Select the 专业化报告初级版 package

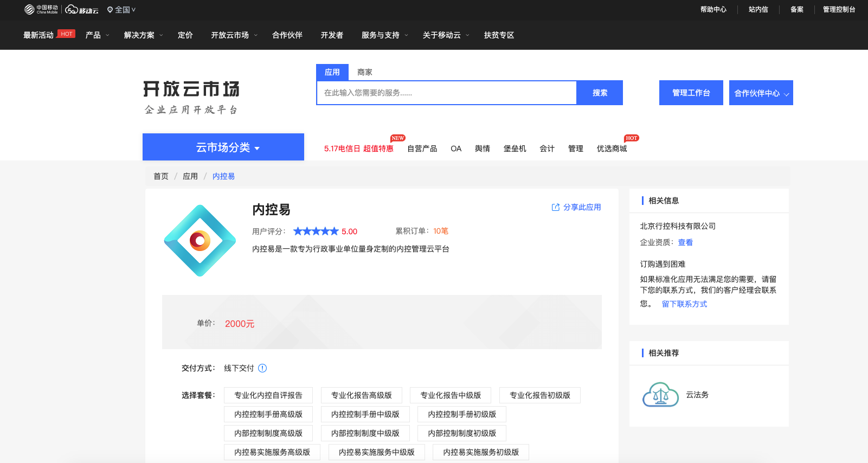(x=540, y=395)
